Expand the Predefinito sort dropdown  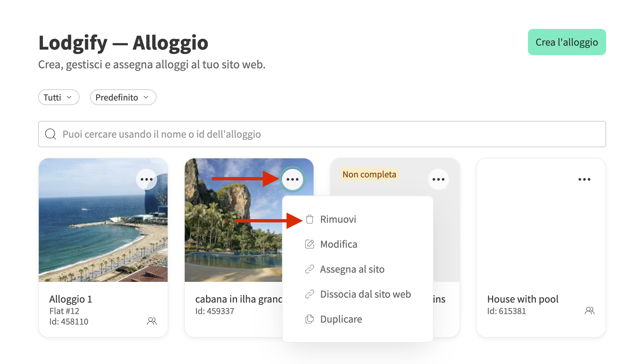(x=123, y=98)
